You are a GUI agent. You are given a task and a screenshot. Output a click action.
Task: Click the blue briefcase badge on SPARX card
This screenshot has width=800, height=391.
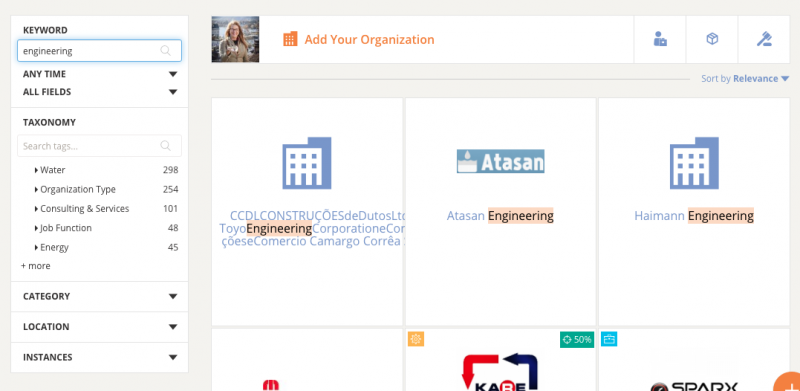pos(609,339)
